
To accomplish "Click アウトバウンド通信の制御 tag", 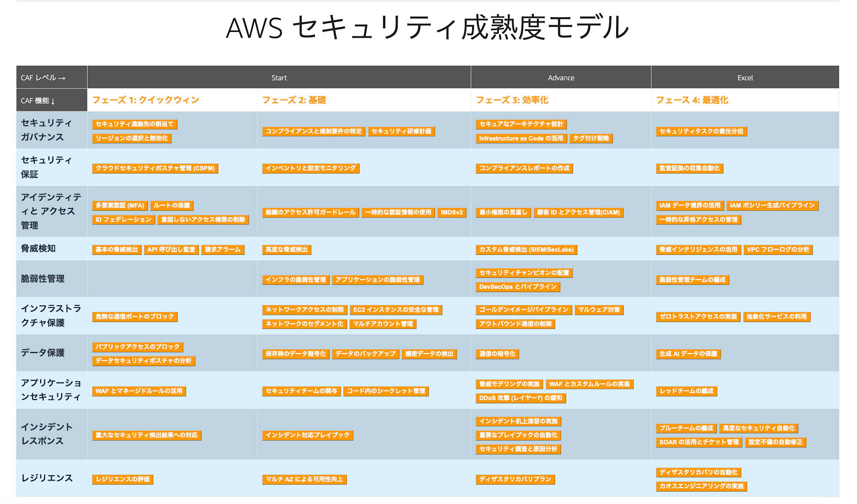I will [x=515, y=324].
